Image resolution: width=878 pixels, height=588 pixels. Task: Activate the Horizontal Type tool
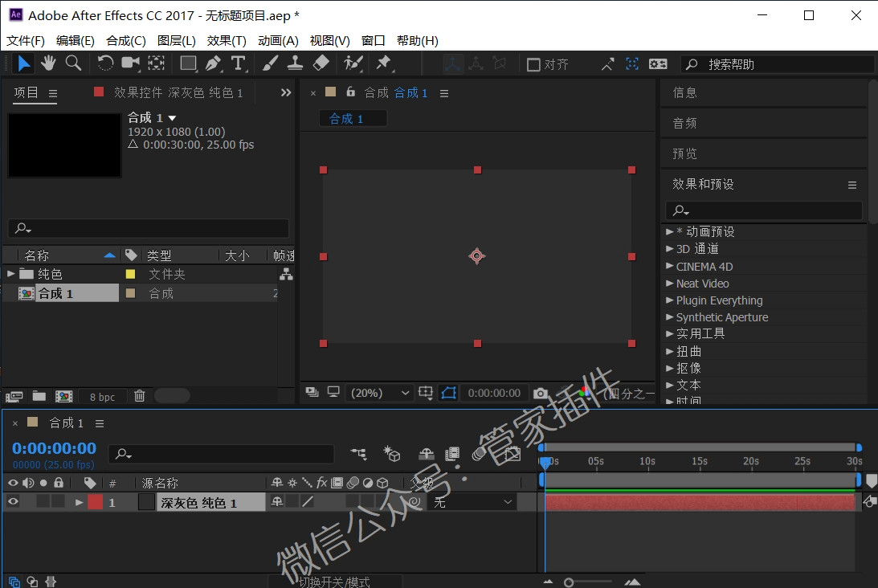(238, 63)
